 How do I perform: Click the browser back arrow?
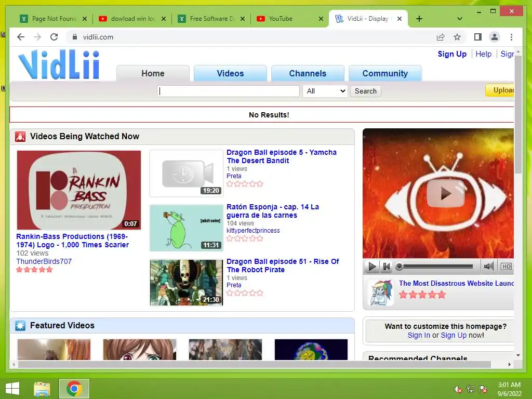click(21, 37)
